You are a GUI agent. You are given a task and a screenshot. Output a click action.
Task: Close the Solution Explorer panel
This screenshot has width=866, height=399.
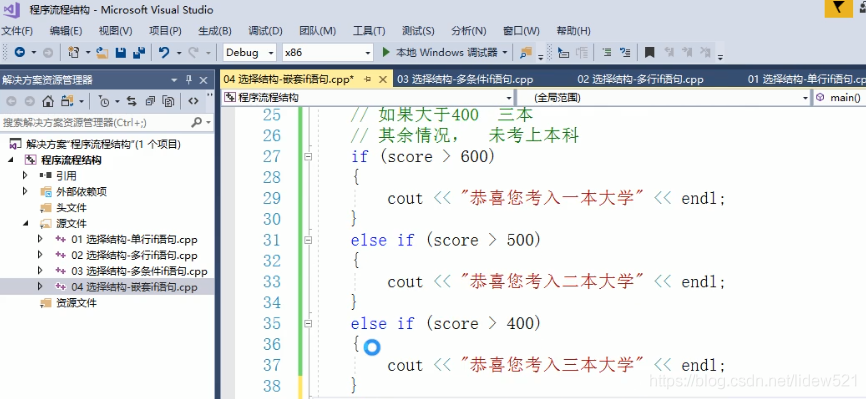click(x=203, y=80)
